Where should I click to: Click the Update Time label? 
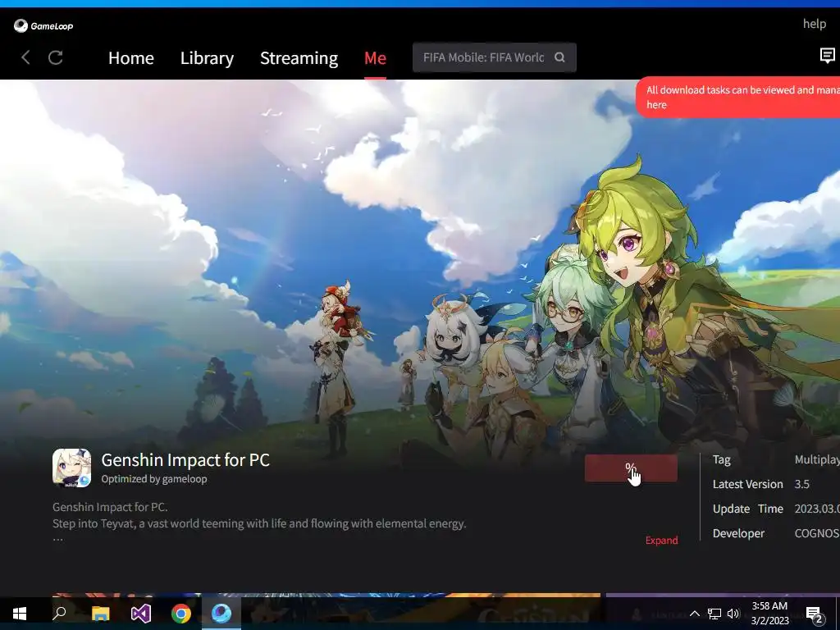(x=748, y=509)
